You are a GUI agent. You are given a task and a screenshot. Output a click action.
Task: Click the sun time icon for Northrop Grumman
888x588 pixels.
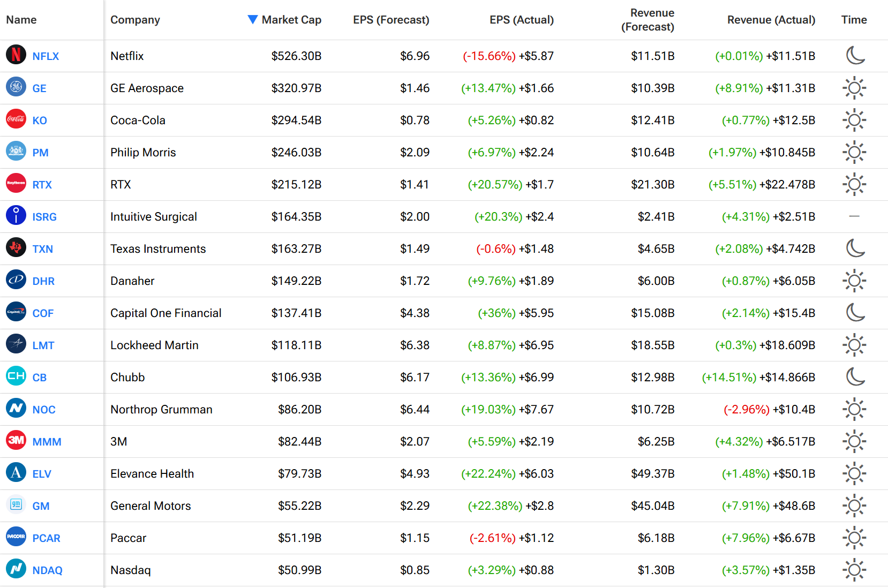854,409
